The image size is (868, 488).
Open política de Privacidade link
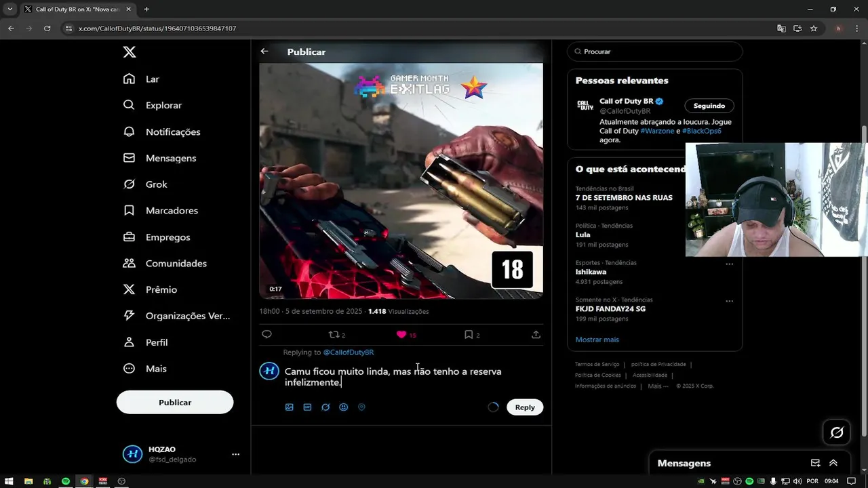(658, 365)
